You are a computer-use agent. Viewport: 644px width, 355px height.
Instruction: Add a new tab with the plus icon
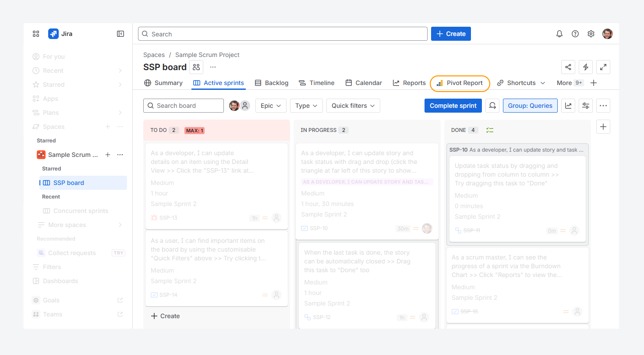click(594, 83)
